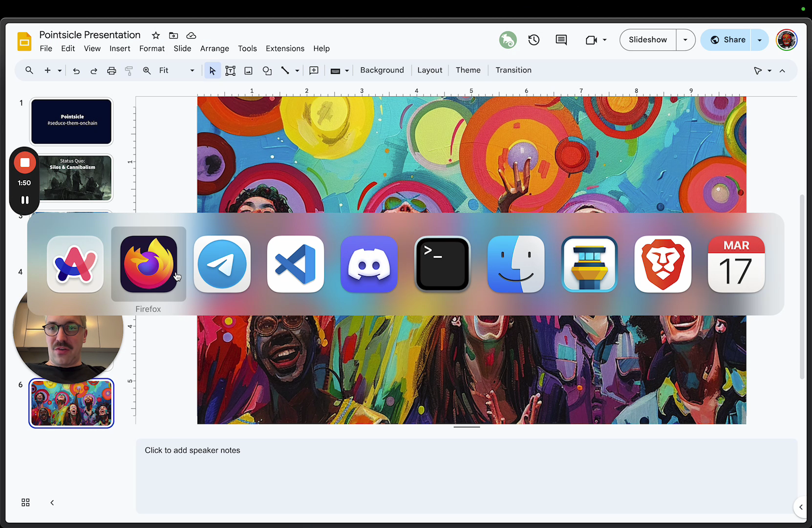This screenshot has height=528, width=812.
Task: Click the Theme button
Action: pyautogui.click(x=468, y=70)
